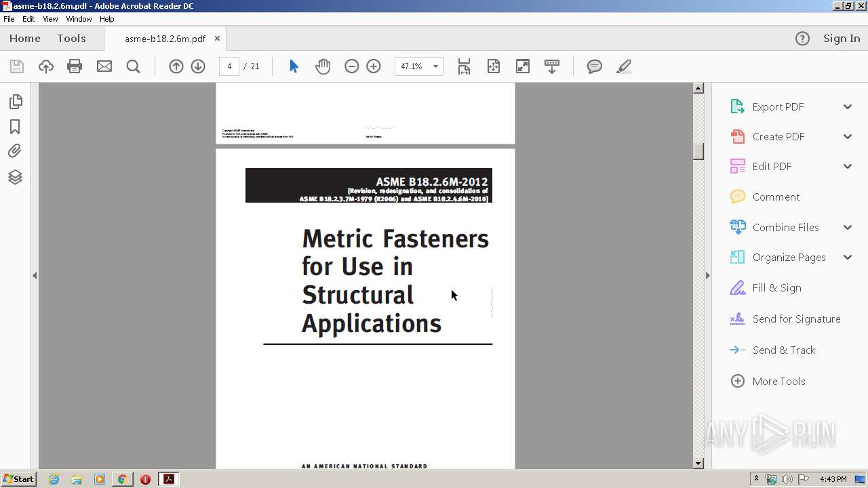This screenshot has width=868, height=488.
Task: Click the taskbar clock showing 4:43 PM
Action: pos(833,479)
